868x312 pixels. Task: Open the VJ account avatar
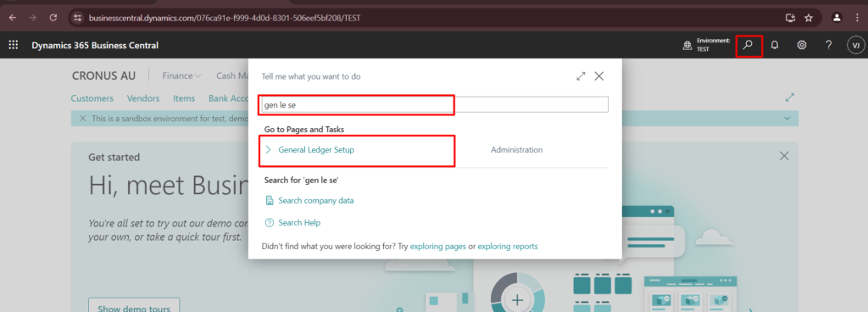tap(856, 46)
